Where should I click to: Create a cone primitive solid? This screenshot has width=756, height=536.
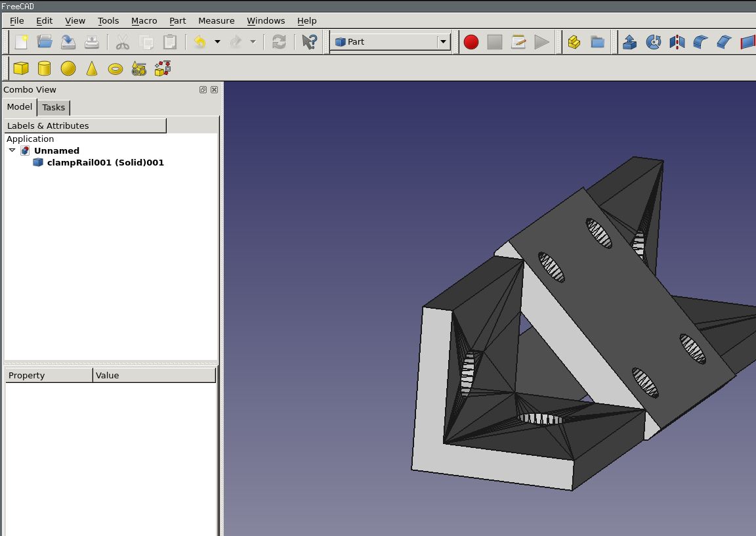pos(92,68)
